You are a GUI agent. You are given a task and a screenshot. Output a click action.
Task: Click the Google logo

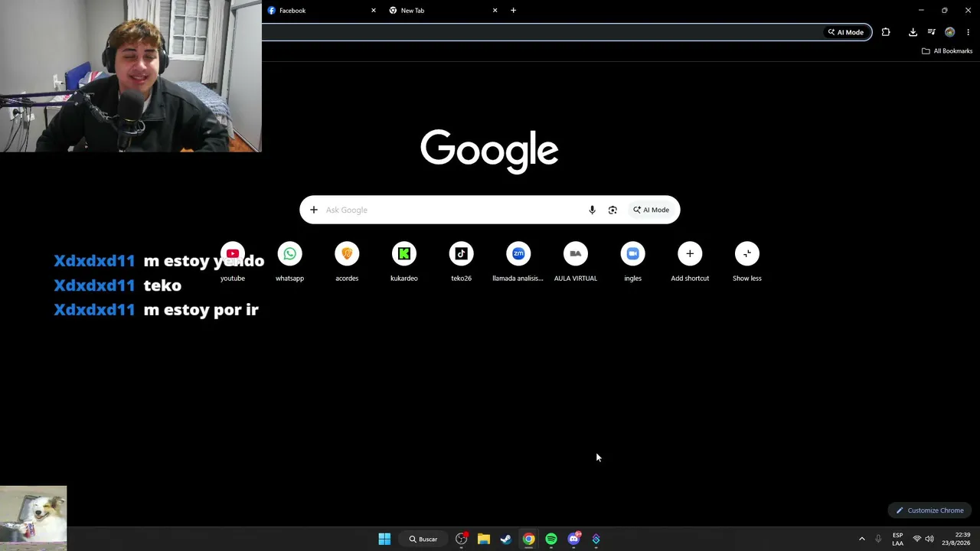point(489,151)
